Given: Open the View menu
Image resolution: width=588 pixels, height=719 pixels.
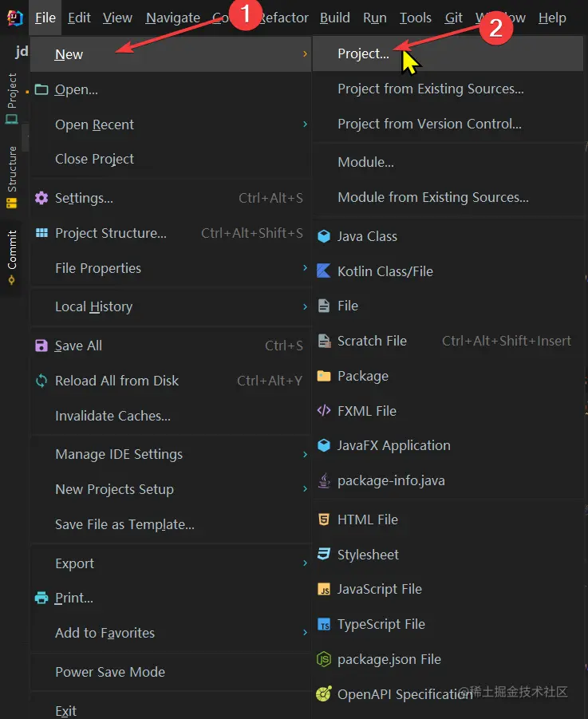Looking at the screenshot, I should coord(117,18).
